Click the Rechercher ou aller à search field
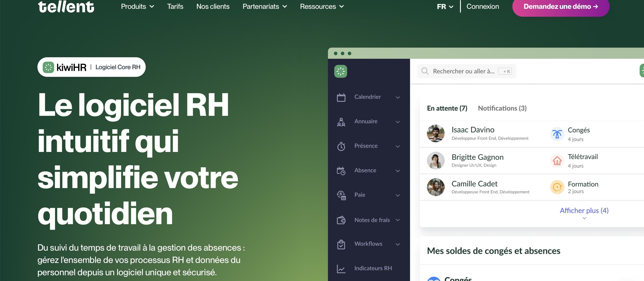The image size is (644, 281). point(466,71)
